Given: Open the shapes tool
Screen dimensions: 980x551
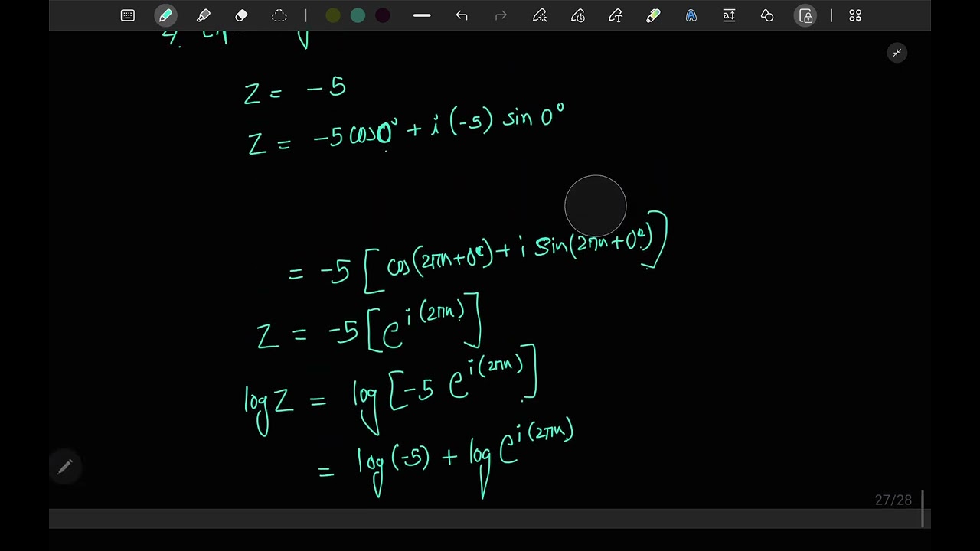Looking at the screenshot, I should [x=767, y=15].
